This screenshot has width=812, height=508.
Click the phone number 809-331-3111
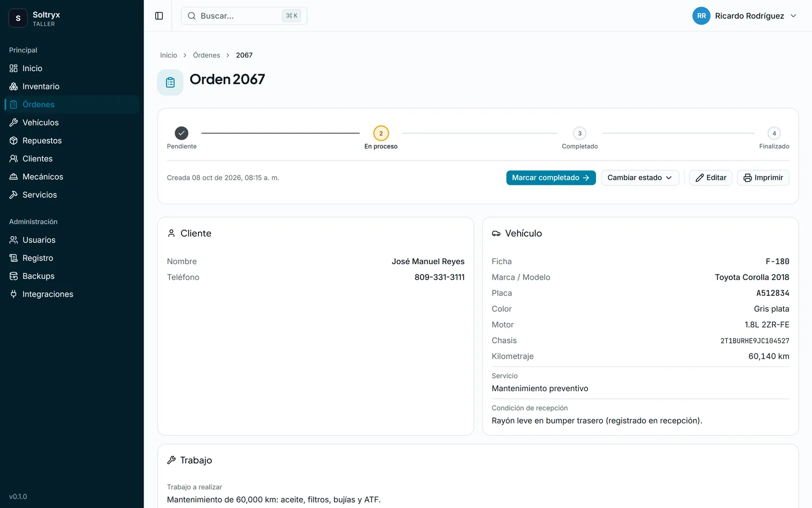pos(439,277)
